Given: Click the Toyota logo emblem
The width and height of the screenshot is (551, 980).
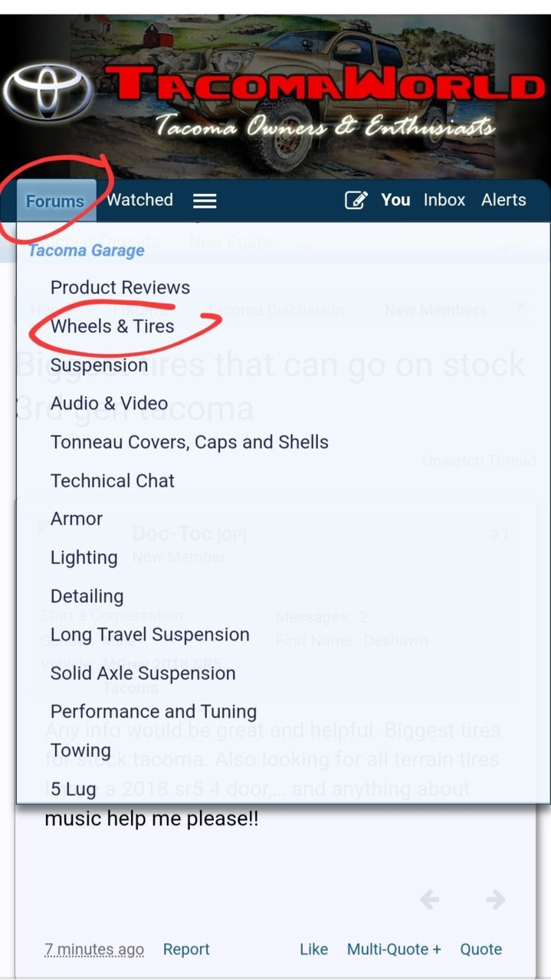Looking at the screenshot, I should (x=48, y=91).
